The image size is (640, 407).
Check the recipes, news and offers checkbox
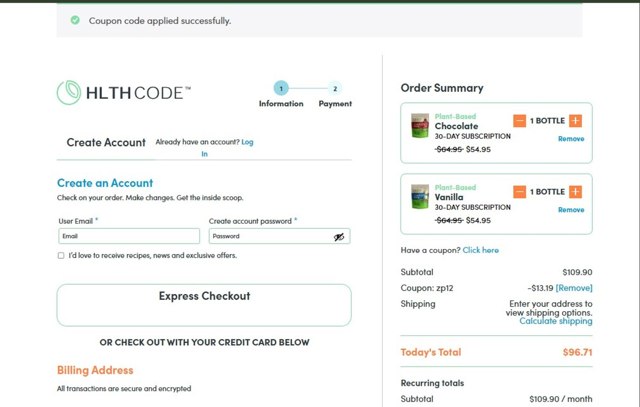(61, 256)
